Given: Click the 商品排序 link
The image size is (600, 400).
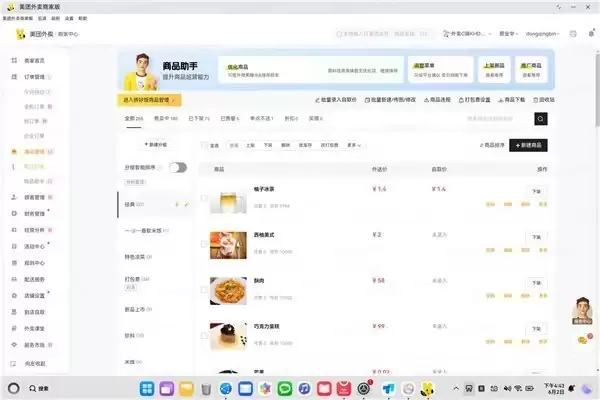Looking at the screenshot, I should pos(492,145).
